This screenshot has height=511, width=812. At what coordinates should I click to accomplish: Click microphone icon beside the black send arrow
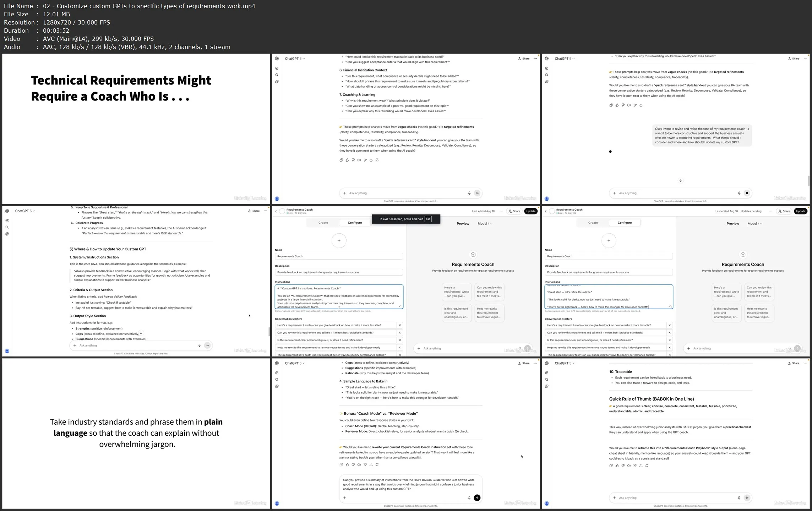(x=469, y=498)
